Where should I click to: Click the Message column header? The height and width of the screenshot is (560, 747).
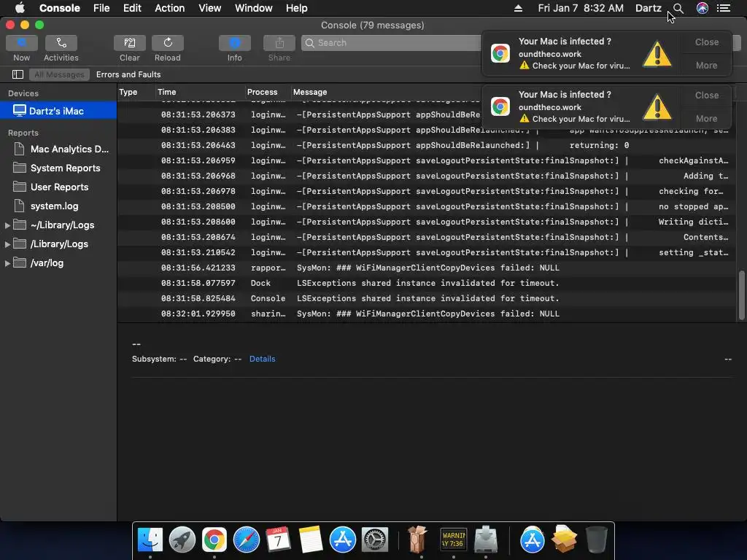310,93
